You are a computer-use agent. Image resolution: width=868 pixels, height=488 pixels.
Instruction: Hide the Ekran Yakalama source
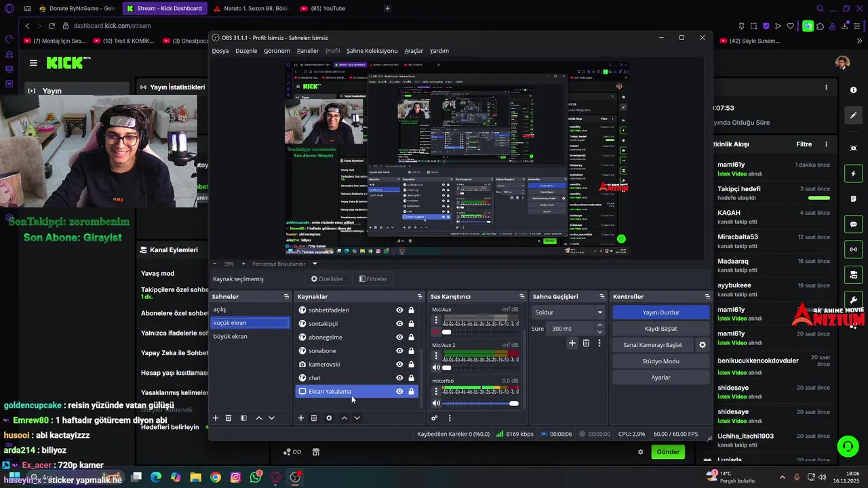tap(399, 391)
